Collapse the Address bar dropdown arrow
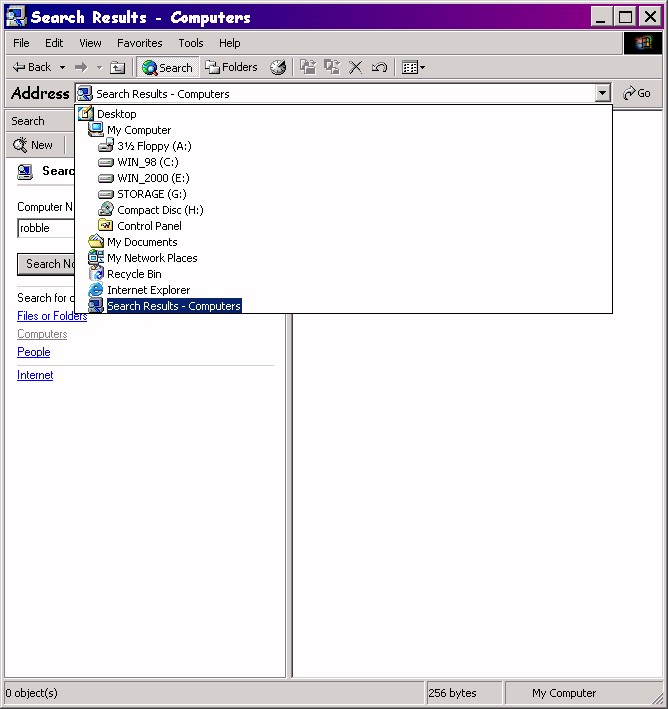668x709 pixels. [x=602, y=94]
